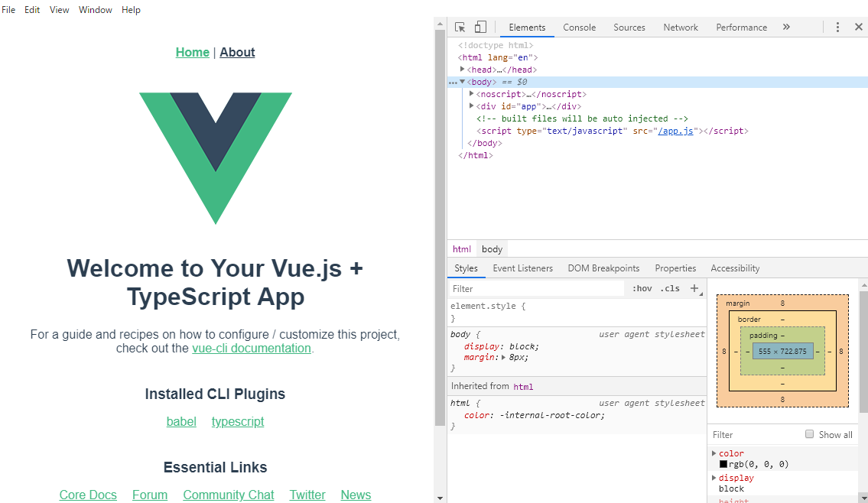Click the new style rule plus icon
868x503 pixels.
tap(694, 288)
